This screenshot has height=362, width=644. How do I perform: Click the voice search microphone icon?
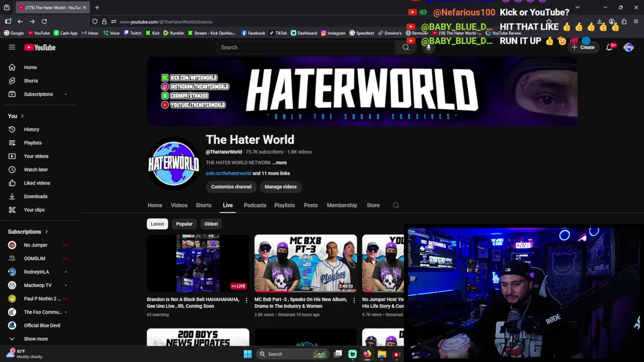click(x=429, y=47)
